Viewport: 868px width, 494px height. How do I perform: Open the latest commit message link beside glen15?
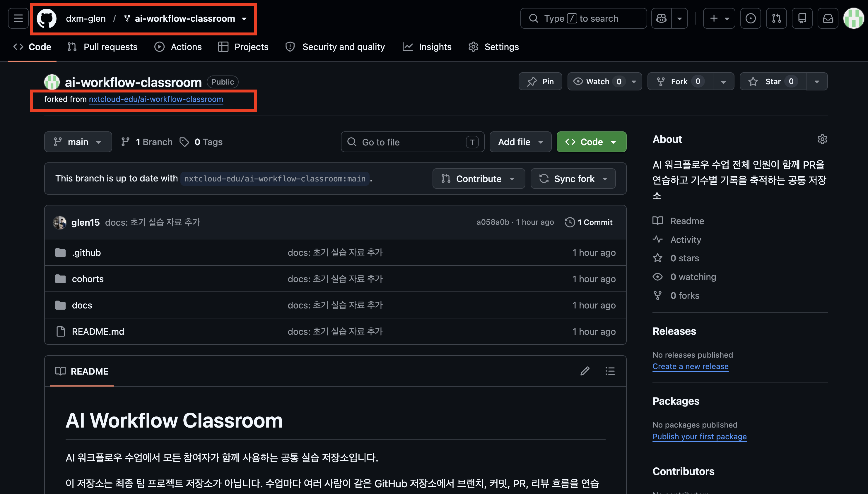(x=153, y=222)
